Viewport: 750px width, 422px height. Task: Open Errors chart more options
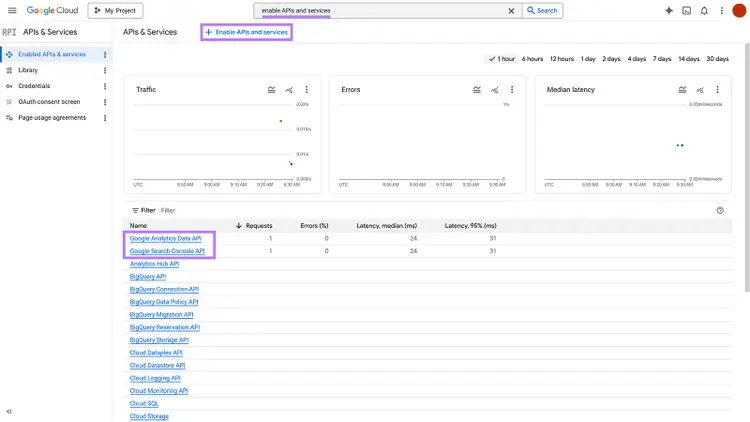512,89
